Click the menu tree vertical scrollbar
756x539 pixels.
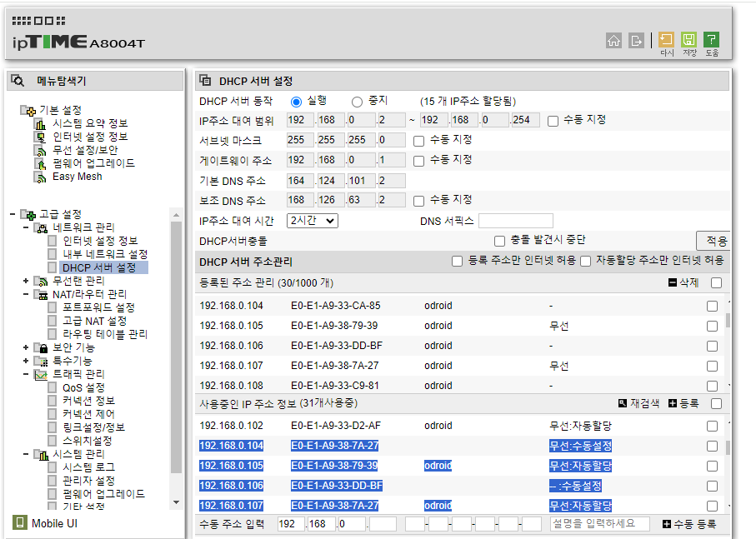(176, 347)
